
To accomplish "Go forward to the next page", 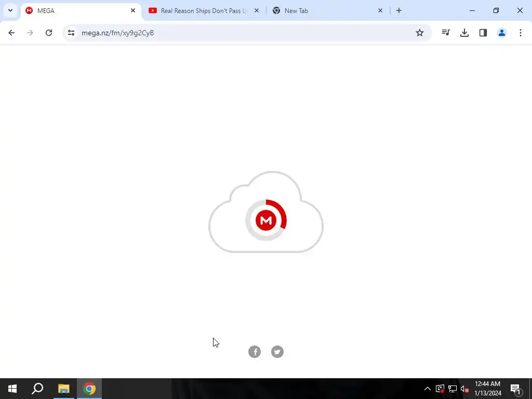I will (x=30, y=33).
